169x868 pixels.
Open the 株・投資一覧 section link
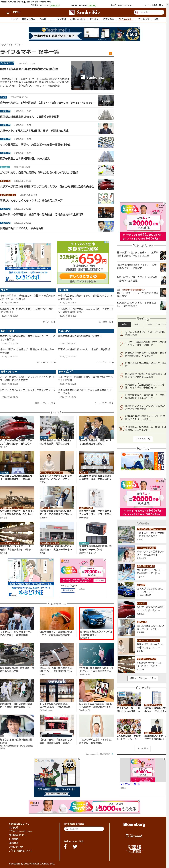(x=106, y=322)
